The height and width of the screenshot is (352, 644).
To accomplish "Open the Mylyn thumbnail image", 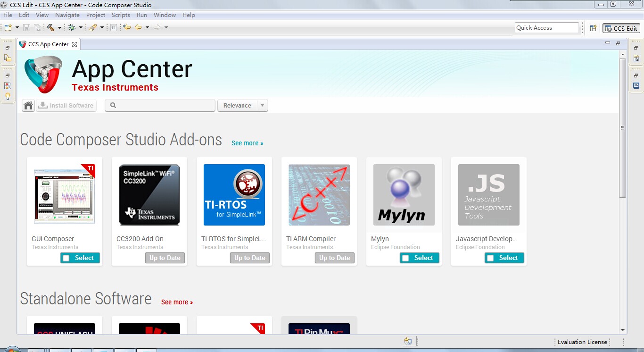I will 404,195.
